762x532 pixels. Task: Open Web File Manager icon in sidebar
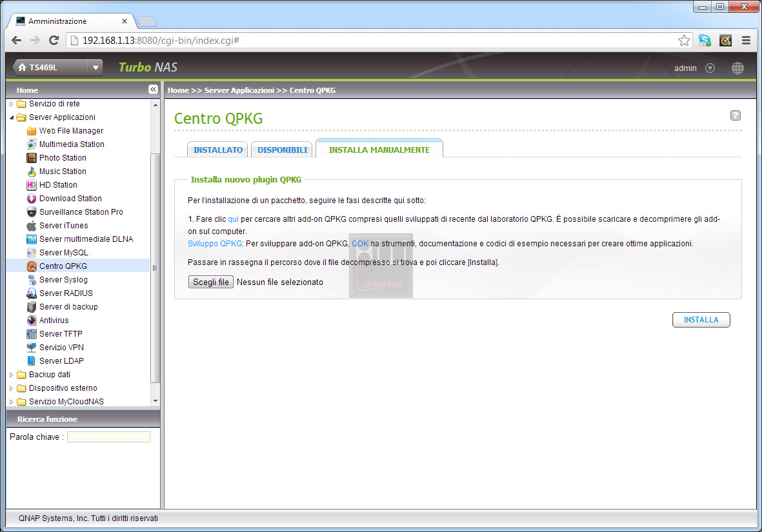click(x=32, y=131)
